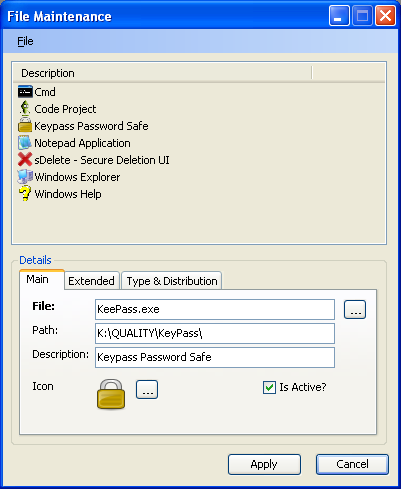The width and height of the screenshot is (401, 489).
Task: Select the Cmd console icon in list
Action: tap(25, 92)
